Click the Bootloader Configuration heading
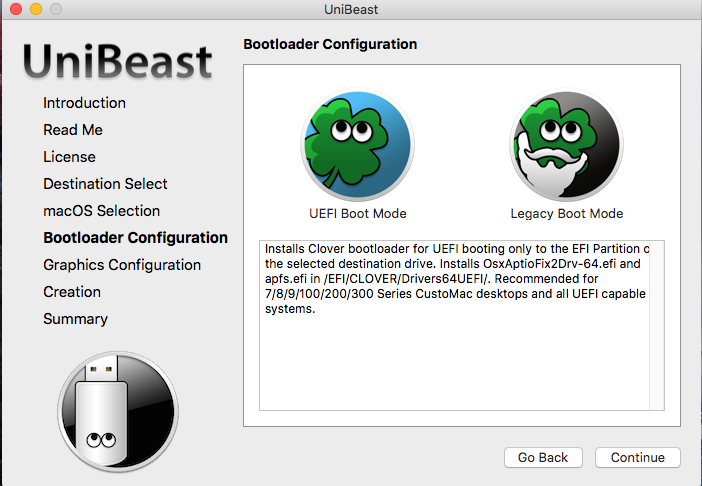Screen dimensions: 702x486 tap(330, 44)
